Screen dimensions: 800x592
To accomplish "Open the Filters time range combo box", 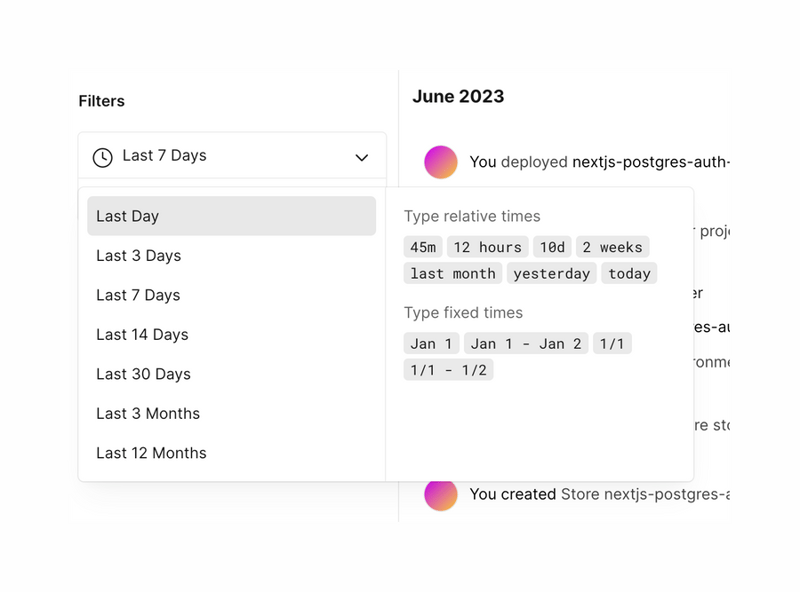I will click(231, 156).
